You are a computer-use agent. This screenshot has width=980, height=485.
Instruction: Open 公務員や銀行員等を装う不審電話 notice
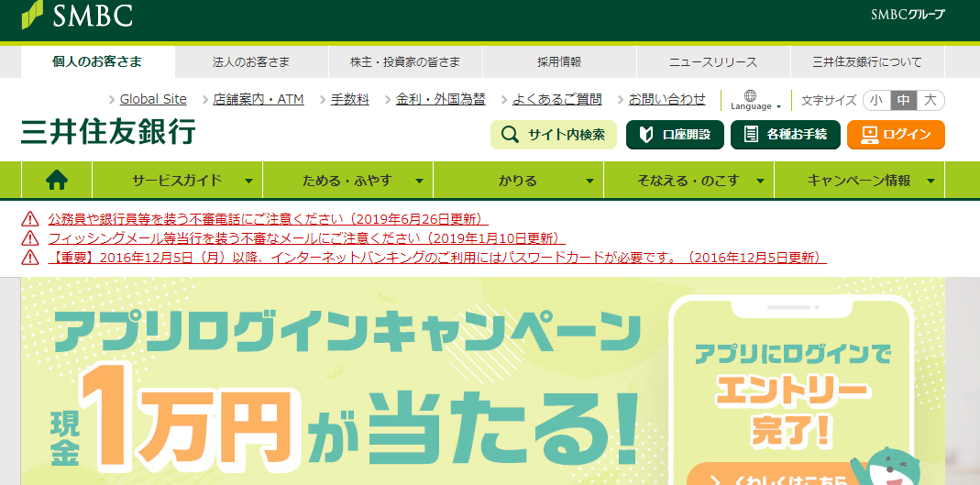(268, 219)
